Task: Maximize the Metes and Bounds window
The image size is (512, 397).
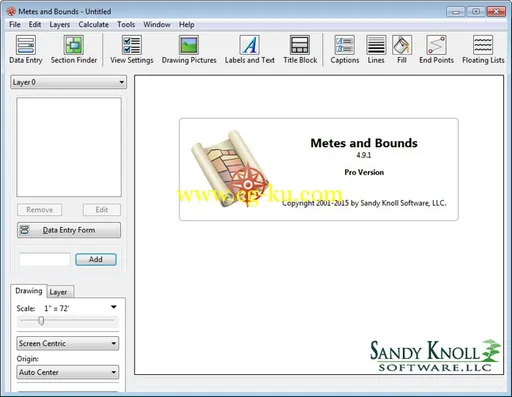Action: (x=476, y=12)
